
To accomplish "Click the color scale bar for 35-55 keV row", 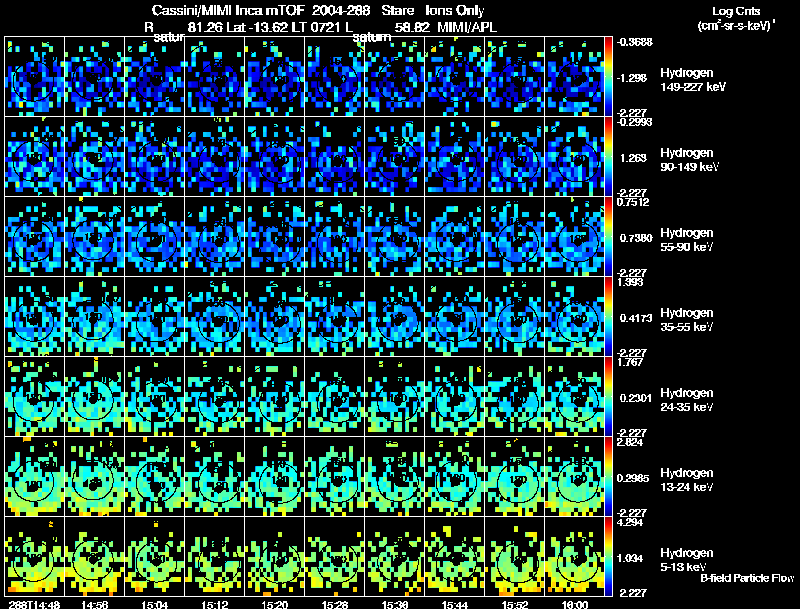I will pos(608,317).
